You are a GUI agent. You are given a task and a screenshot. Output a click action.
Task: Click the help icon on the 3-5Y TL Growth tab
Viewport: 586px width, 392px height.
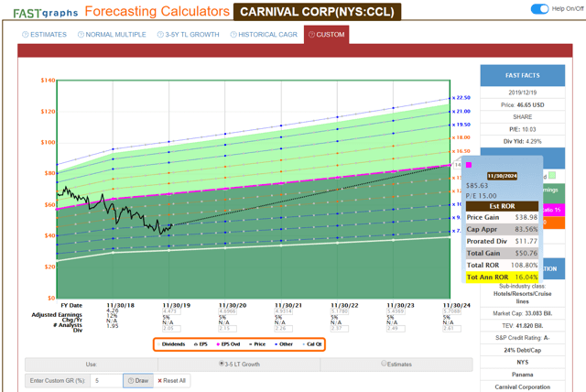[x=160, y=35]
